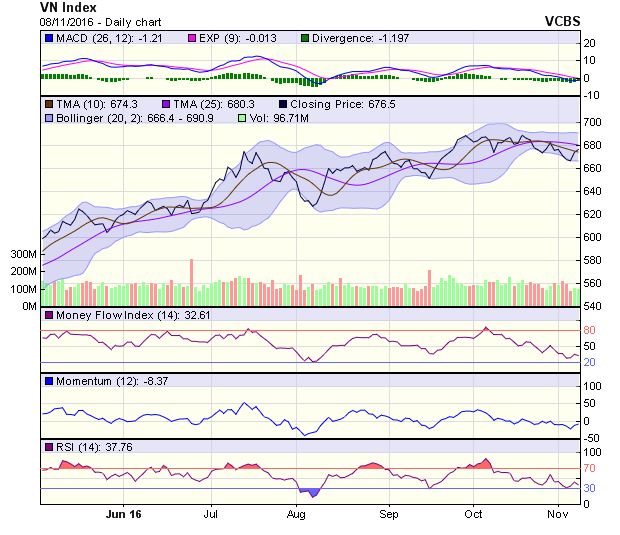The height and width of the screenshot is (535, 620).
Task: Click the VCBS label at top right
Action: click(563, 20)
